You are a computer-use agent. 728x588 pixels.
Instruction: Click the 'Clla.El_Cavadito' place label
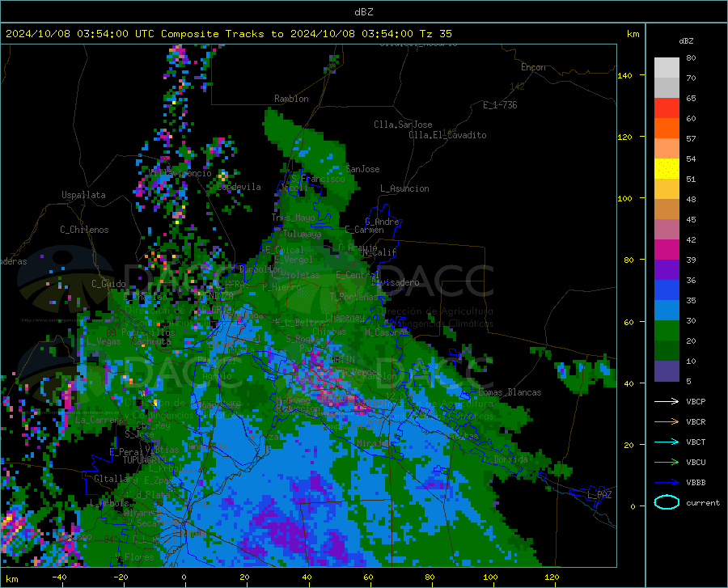point(447,135)
